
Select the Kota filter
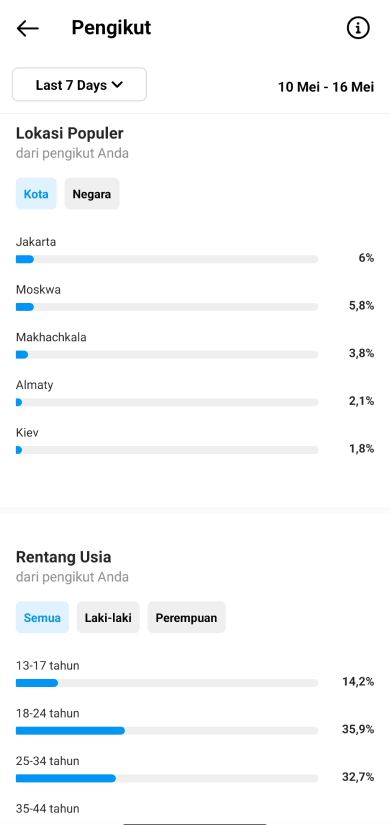pyautogui.click(x=36, y=194)
